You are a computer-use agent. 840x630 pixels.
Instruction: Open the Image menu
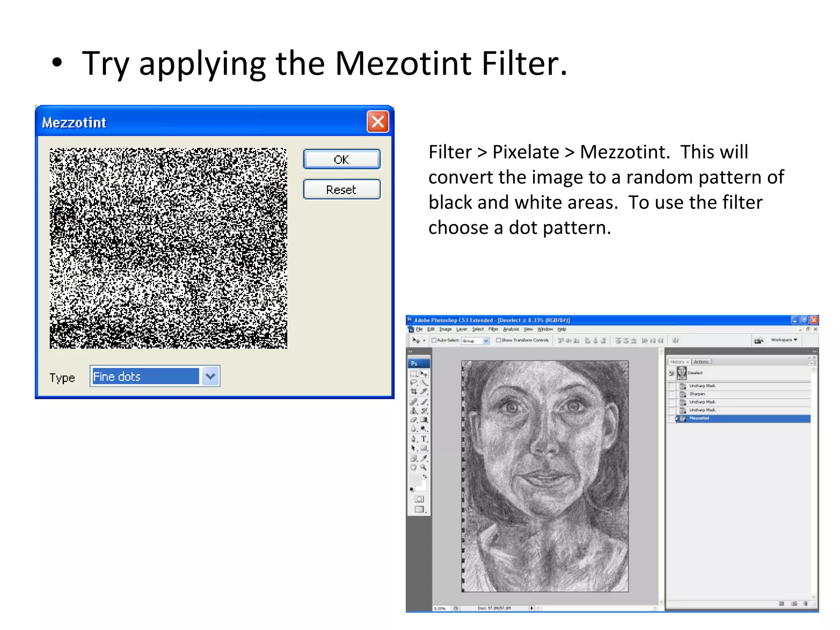pos(445,329)
